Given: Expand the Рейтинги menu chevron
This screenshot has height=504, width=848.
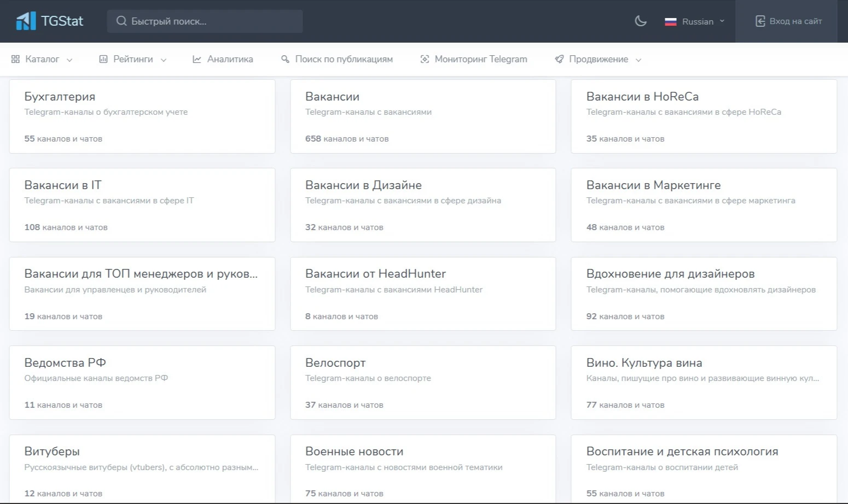Looking at the screenshot, I should coord(164,60).
